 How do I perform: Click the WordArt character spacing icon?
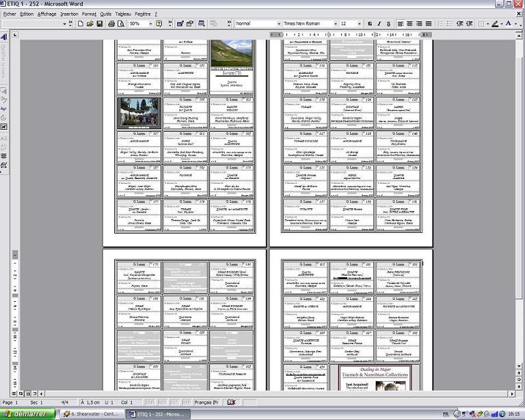(3, 165)
